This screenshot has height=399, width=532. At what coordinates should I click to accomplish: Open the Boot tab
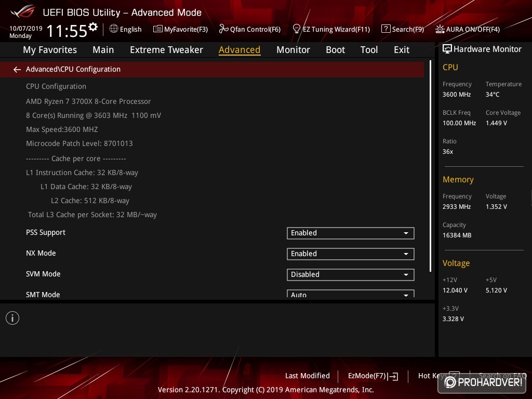pyautogui.click(x=335, y=50)
